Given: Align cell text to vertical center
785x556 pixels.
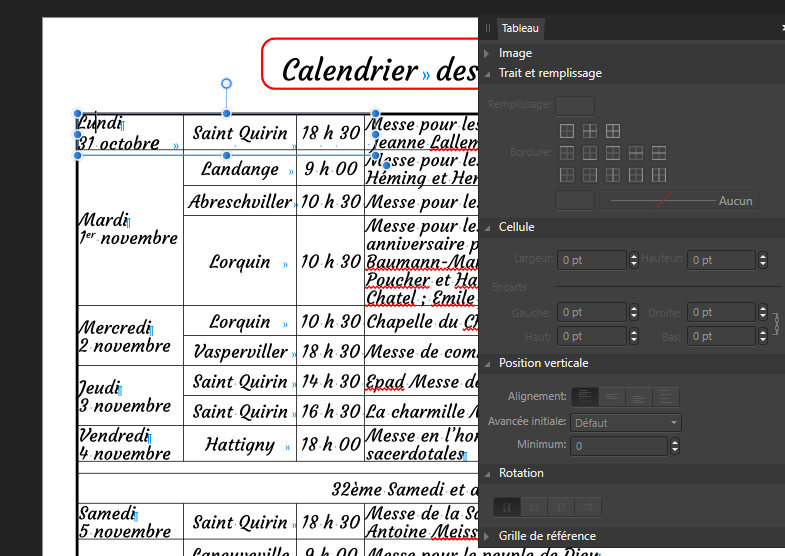Looking at the screenshot, I should tap(612, 397).
